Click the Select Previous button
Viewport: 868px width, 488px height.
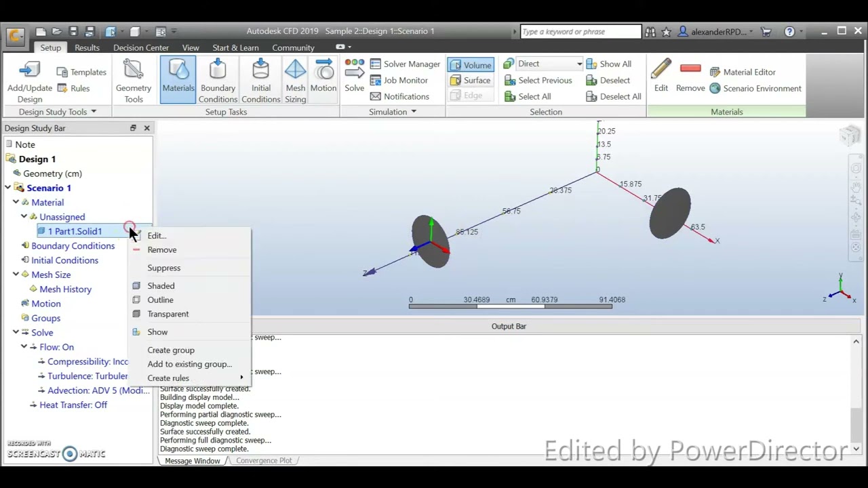tap(538, 80)
